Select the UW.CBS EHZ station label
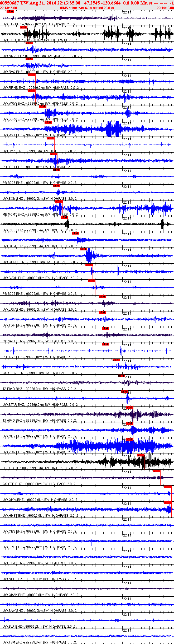The image size is (174, 644). coord(39,531)
